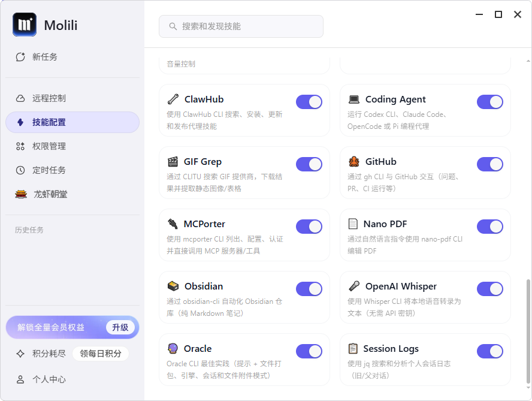Click the scrollbar up arrow
Viewport: 532px width, 401px height.
point(528,61)
